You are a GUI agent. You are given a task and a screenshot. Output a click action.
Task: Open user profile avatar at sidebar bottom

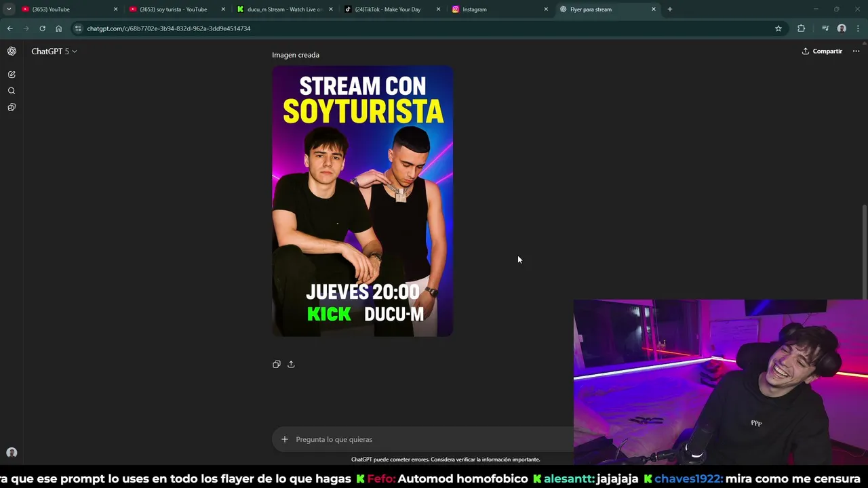pyautogui.click(x=12, y=453)
